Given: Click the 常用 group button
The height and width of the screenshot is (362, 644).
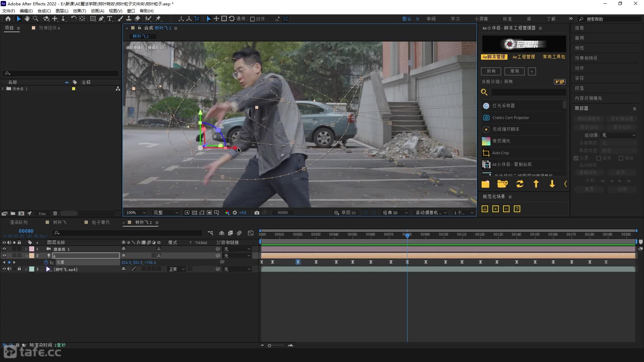Looking at the screenshot, I should coord(515,71).
